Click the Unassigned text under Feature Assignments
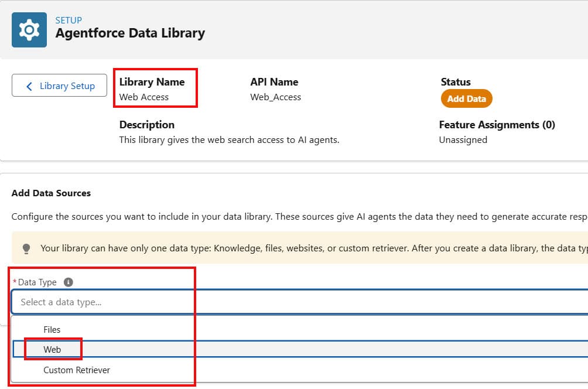Image resolution: width=588 pixels, height=389 pixels. (x=463, y=139)
